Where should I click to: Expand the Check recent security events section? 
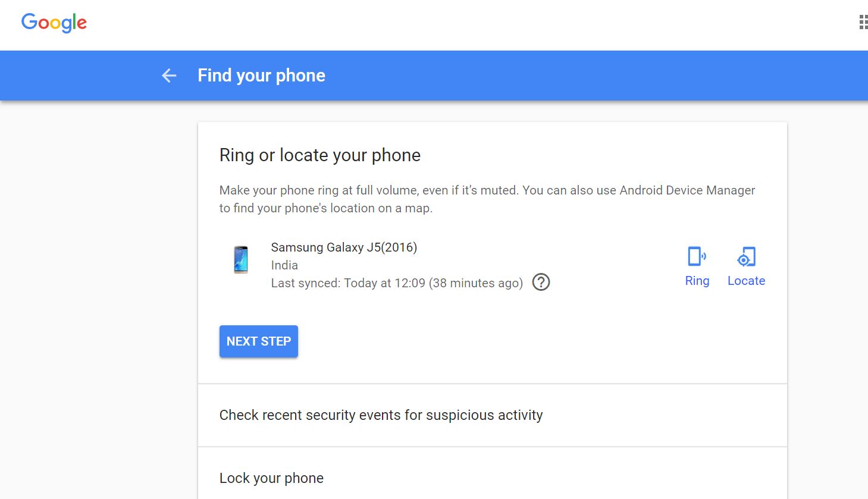pyautogui.click(x=381, y=415)
